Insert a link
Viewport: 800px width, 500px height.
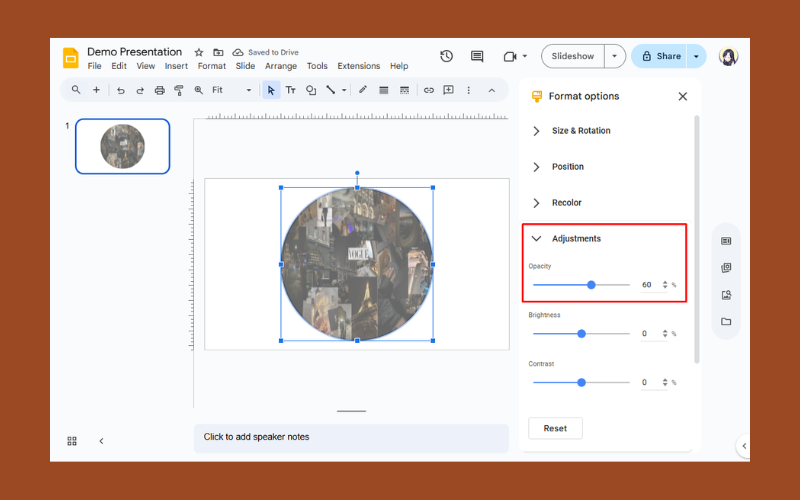tap(429, 90)
